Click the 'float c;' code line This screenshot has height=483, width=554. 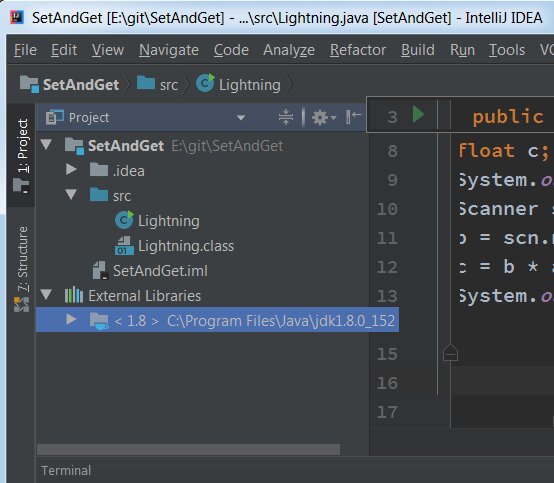coord(504,151)
